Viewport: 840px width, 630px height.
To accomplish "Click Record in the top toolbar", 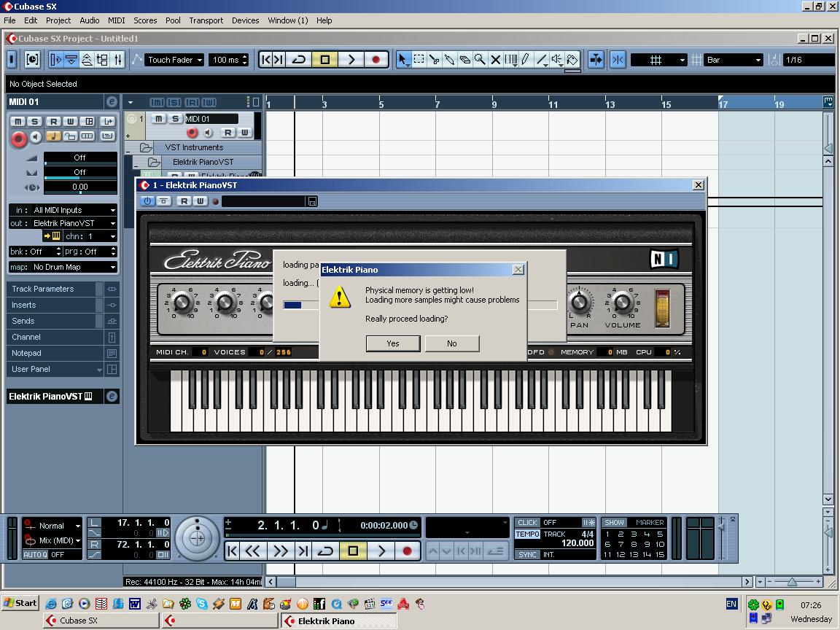I will tap(376, 60).
